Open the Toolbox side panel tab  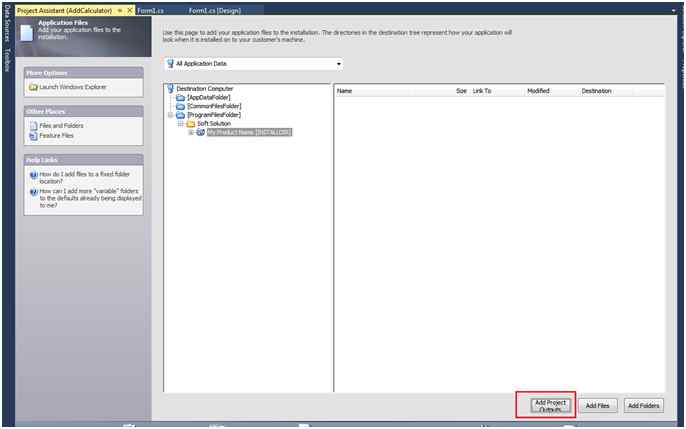pyautogui.click(x=7, y=60)
